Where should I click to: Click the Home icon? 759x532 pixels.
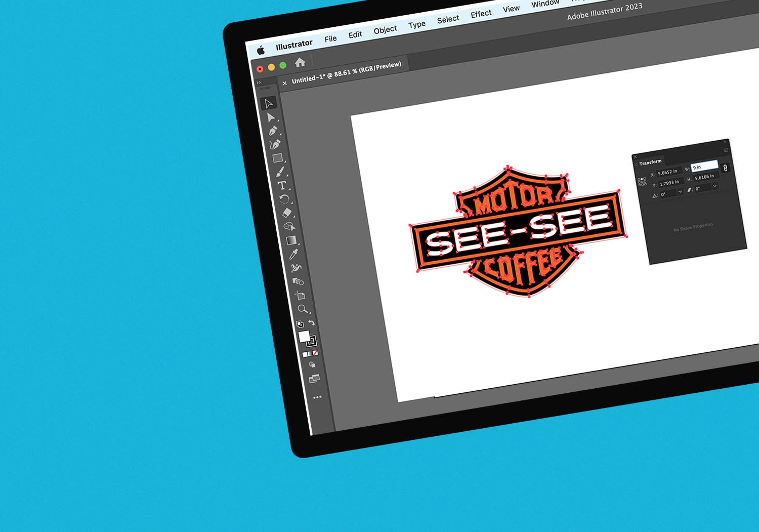pyautogui.click(x=300, y=62)
